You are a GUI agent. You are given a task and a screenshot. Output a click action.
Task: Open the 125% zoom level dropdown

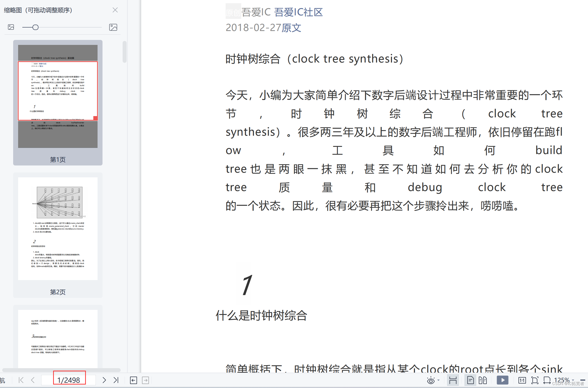[573, 380]
